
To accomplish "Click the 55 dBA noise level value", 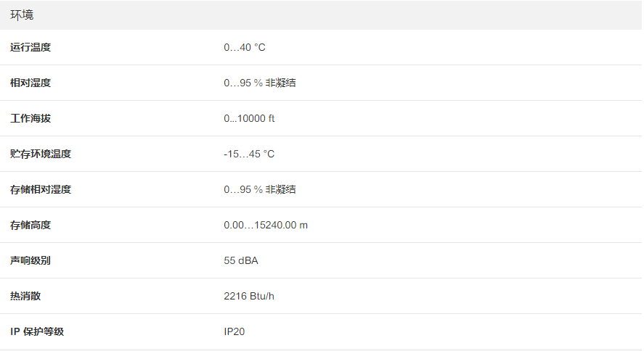I will tap(241, 261).
